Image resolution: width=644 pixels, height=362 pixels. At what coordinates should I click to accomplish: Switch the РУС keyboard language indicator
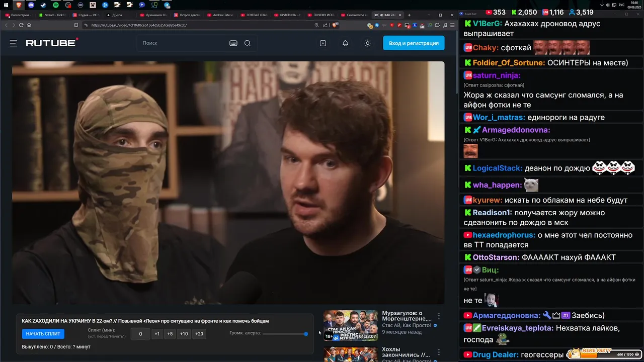coord(622,5)
